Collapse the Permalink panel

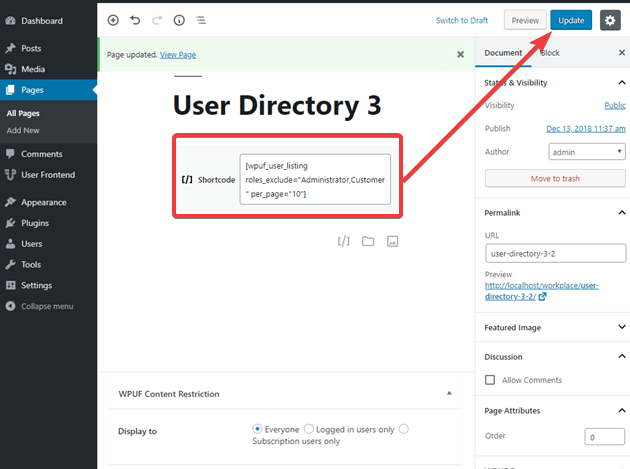tap(622, 213)
